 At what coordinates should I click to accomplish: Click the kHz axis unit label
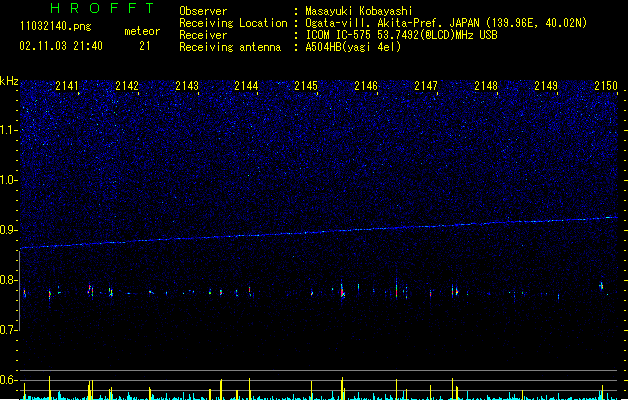9,81
